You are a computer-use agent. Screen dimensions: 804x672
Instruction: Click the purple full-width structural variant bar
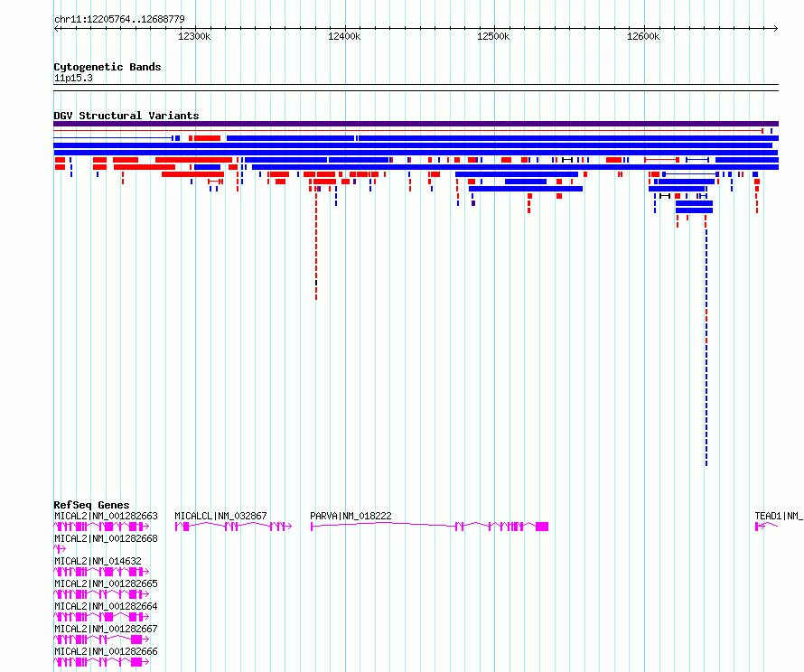coord(416,124)
